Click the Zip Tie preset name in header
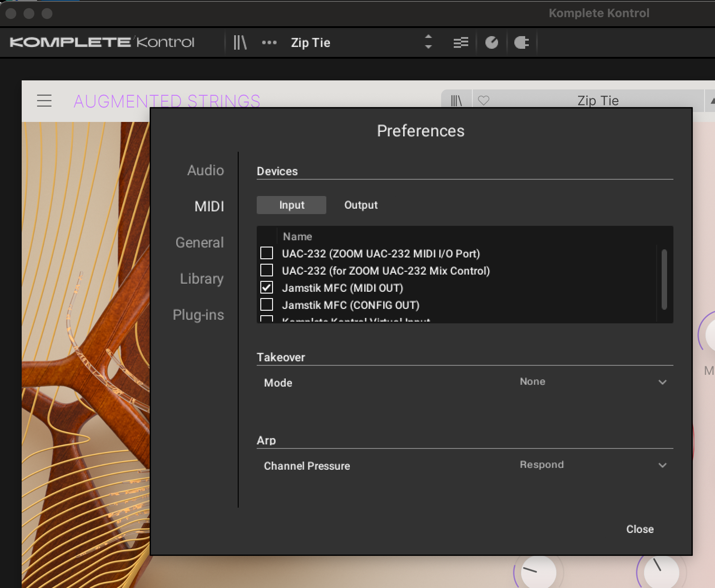 coord(311,42)
